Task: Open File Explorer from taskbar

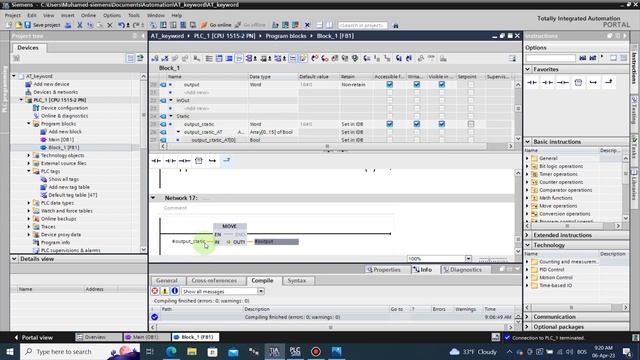Action: pyautogui.click(x=192, y=351)
